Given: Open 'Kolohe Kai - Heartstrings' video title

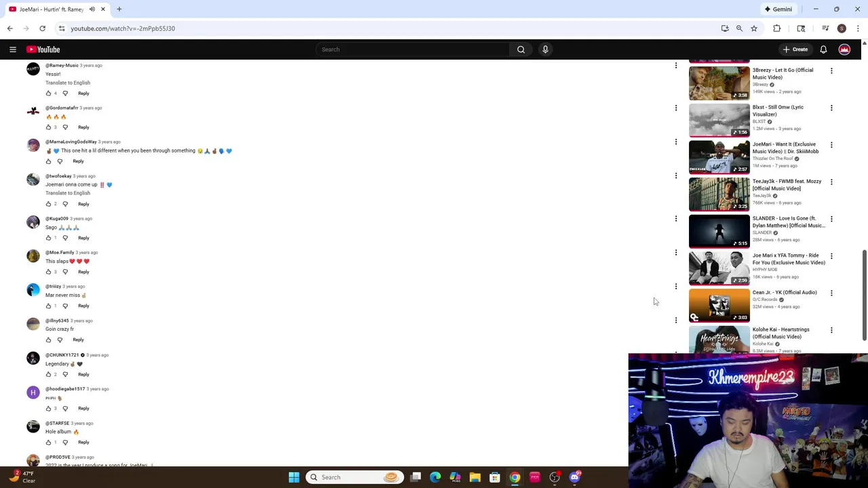Looking at the screenshot, I should pyautogui.click(x=781, y=333).
